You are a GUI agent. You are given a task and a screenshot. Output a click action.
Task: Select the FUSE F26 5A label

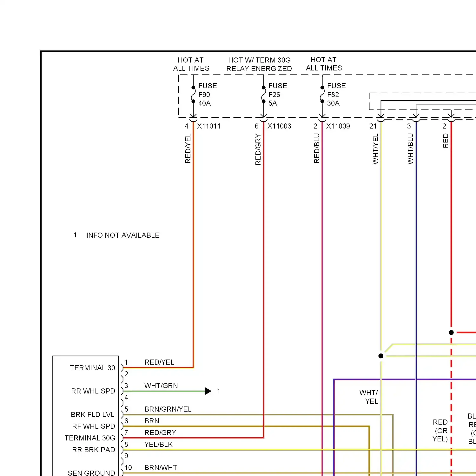click(278, 94)
